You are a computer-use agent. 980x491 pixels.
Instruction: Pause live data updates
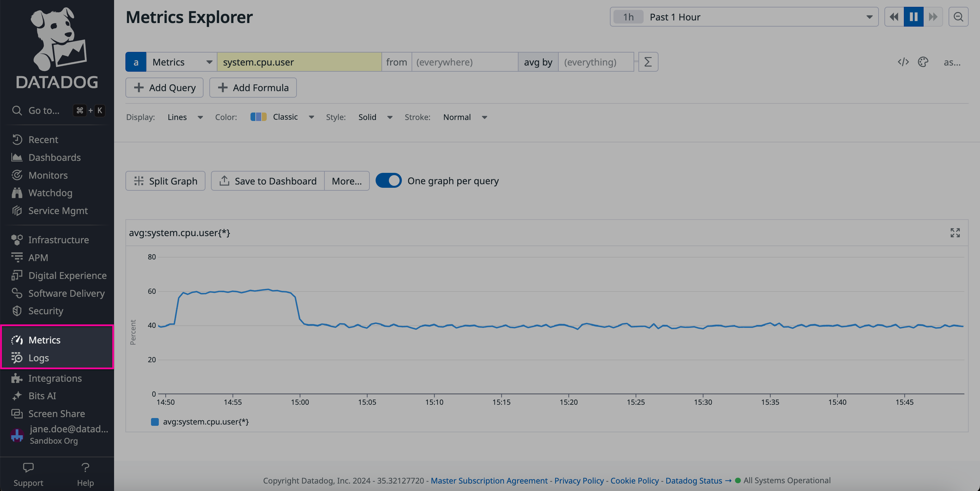(x=913, y=17)
